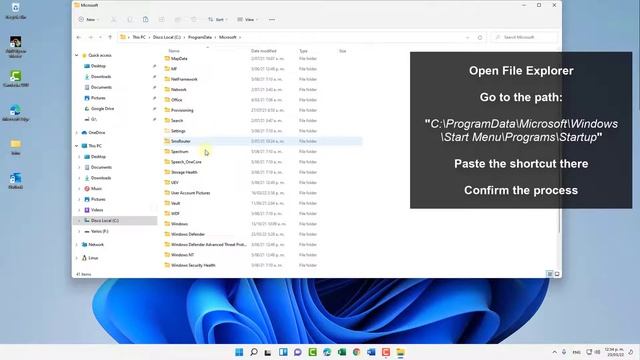Open the Sort dropdown
This screenshot has width=640, height=360.
coord(218,20)
